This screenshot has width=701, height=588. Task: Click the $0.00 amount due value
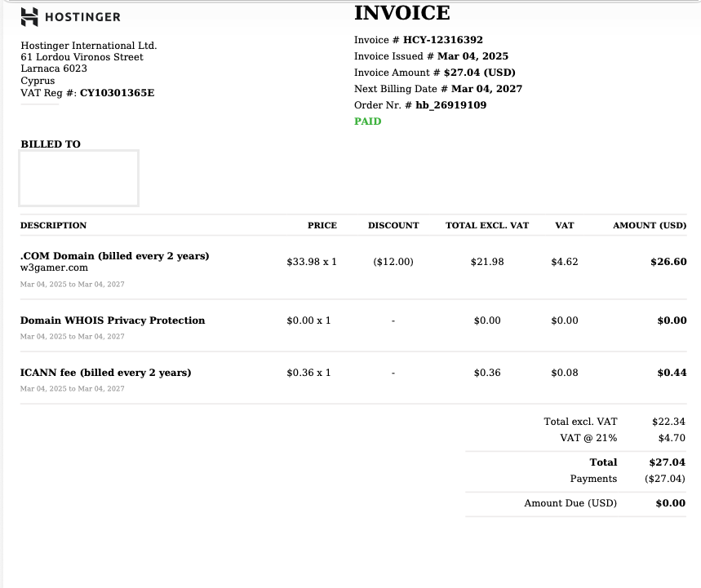[671, 503]
